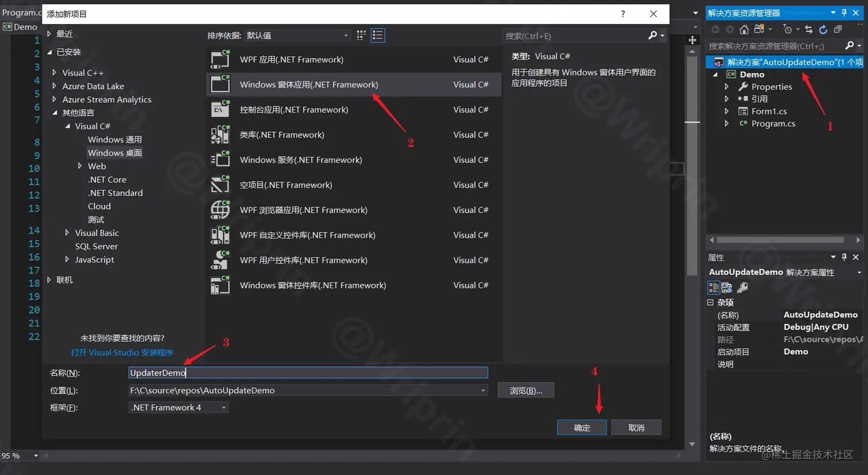Image resolution: width=868 pixels, height=475 pixels.
Task: Click the Categorized view icon in 属性 panel
Action: point(714,287)
